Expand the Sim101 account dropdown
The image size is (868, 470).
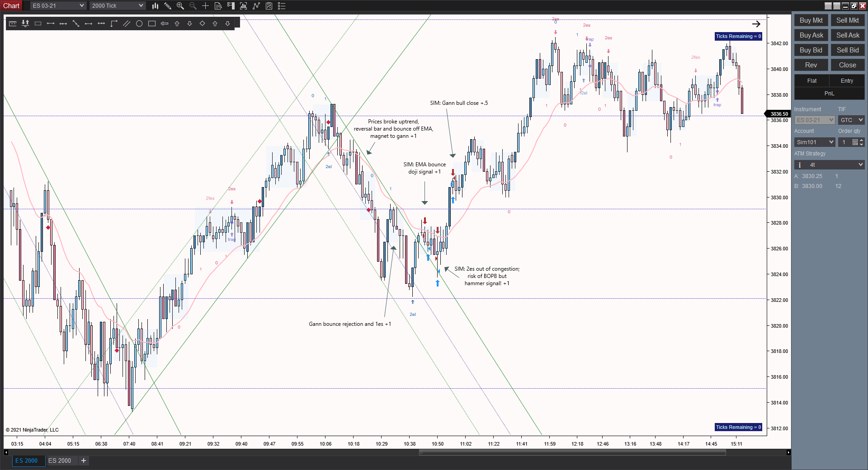pyautogui.click(x=815, y=142)
